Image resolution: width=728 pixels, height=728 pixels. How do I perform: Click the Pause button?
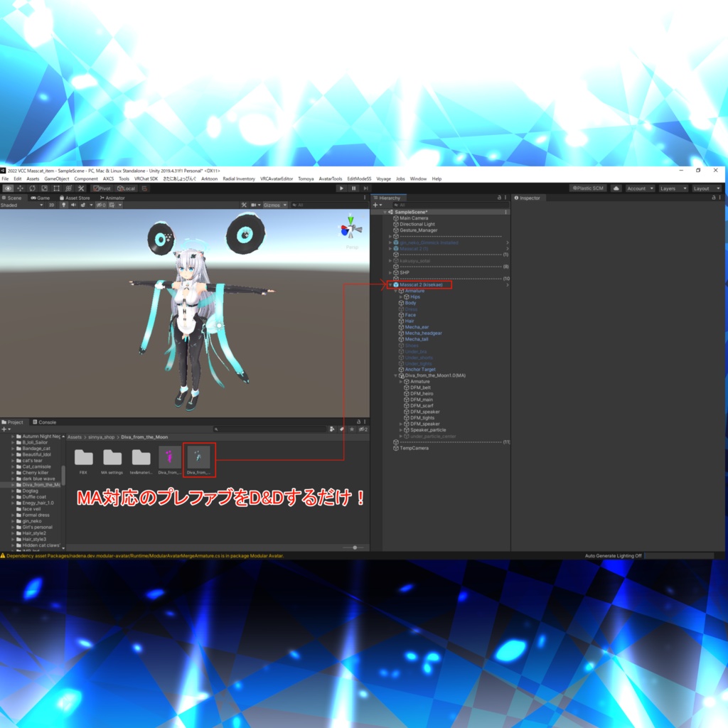[x=353, y=188]
